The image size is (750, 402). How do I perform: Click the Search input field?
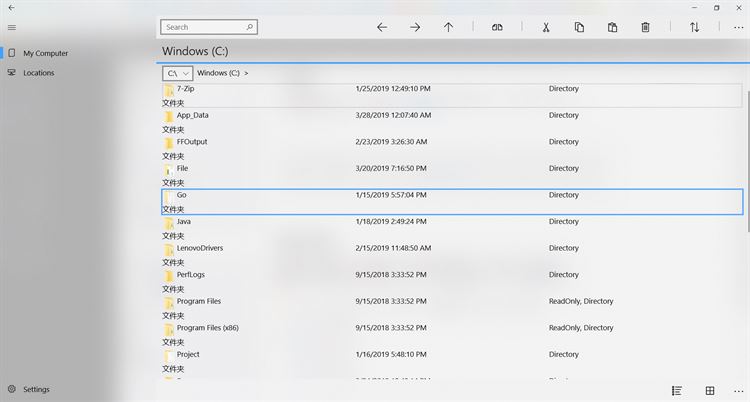click(209, 27)
